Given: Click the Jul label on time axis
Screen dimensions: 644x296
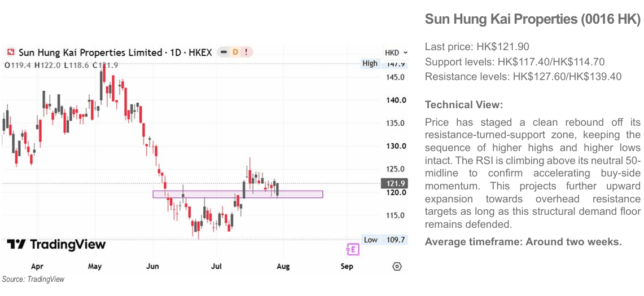Looking at the screenshot, I should [x=216, y=267].
